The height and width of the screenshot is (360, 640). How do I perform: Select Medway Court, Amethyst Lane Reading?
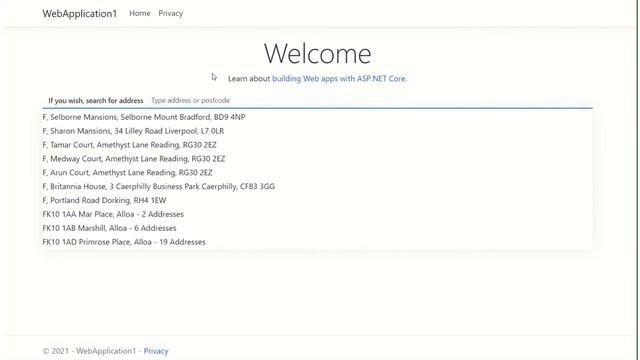[x=317, y=159]
